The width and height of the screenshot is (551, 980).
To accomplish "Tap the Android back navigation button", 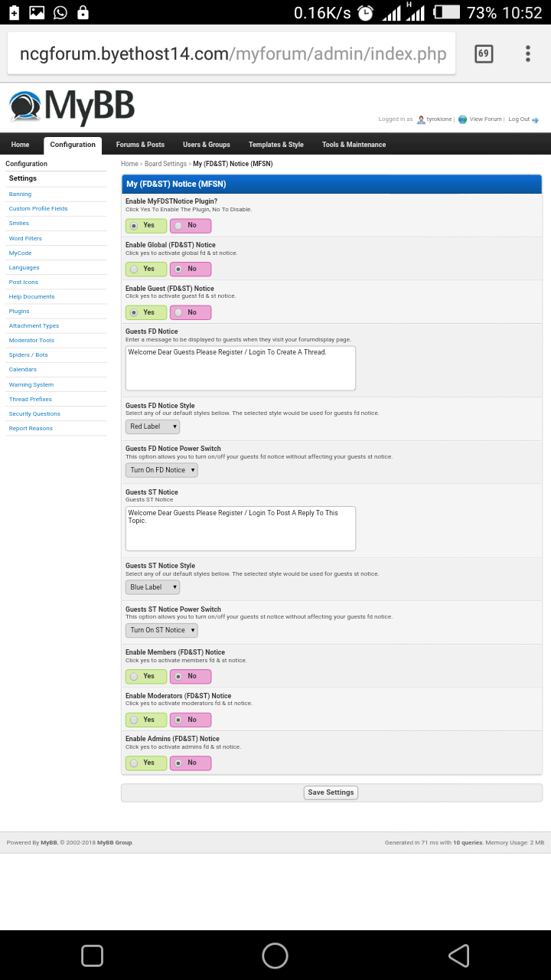I will [458, 955].
